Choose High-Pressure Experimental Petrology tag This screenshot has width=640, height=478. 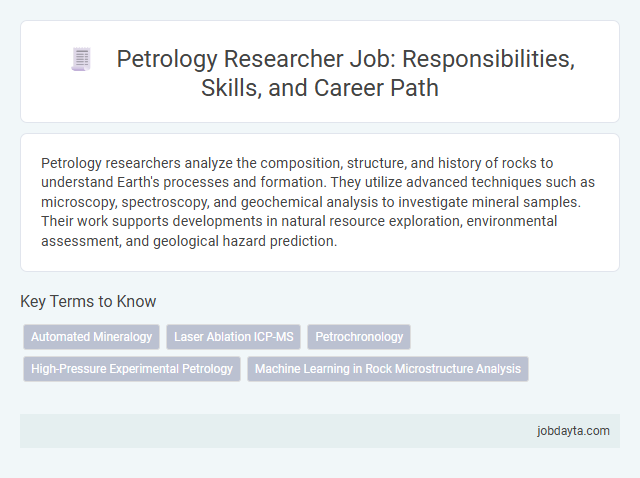pyautogui.click(x=132, y=369)
